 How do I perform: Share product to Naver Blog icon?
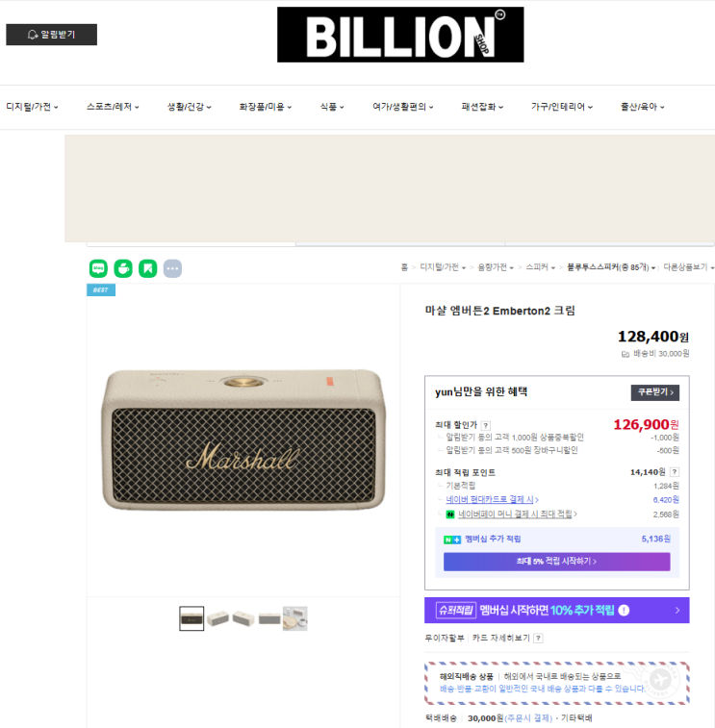pos(98,268)
